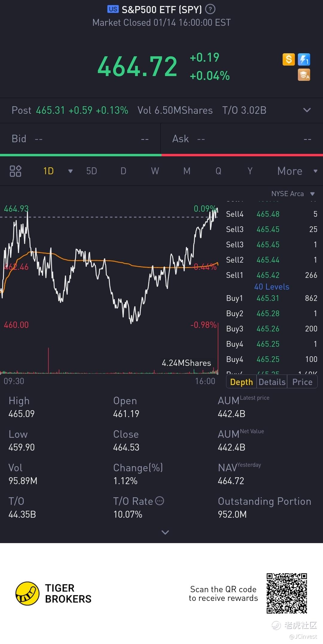323x644 pixels.
Task: Tap the blue lightning bolt badge
Action: point(304,59)
